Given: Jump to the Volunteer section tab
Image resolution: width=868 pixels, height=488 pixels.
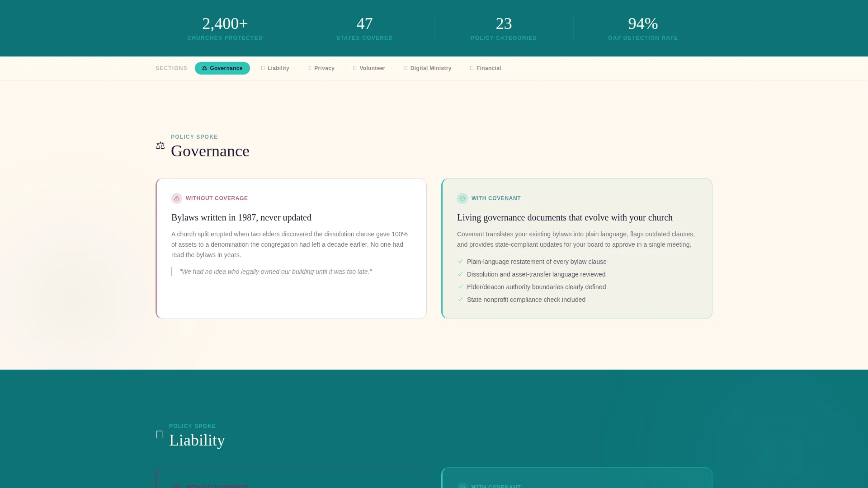Looking at the screenshot, I should point(369,68).
